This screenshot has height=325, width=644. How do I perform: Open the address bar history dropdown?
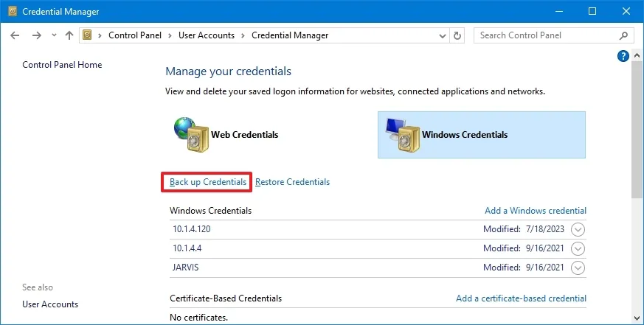443,35
